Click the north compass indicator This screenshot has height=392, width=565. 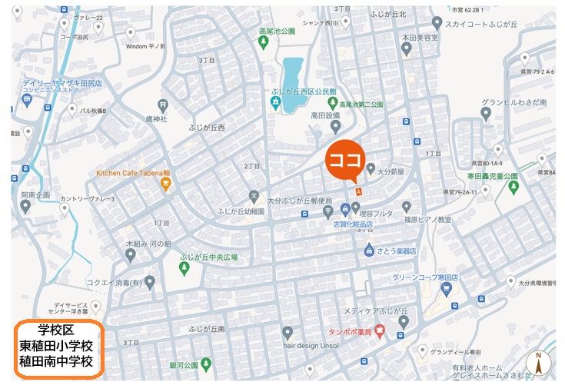tap(538, 363)
